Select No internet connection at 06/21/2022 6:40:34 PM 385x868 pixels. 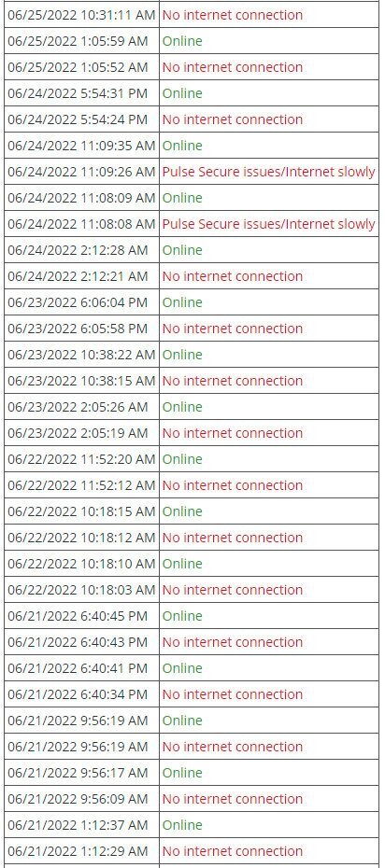233,694
